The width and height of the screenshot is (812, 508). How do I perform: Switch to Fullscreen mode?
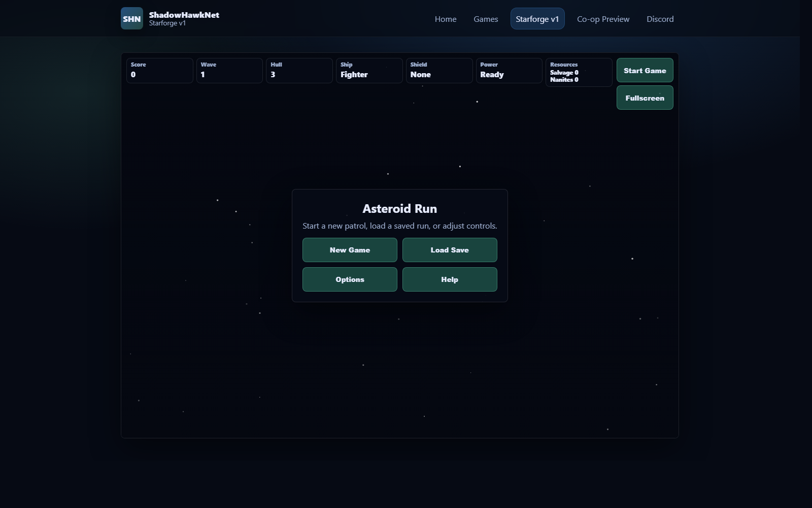(x=645, y=98)
